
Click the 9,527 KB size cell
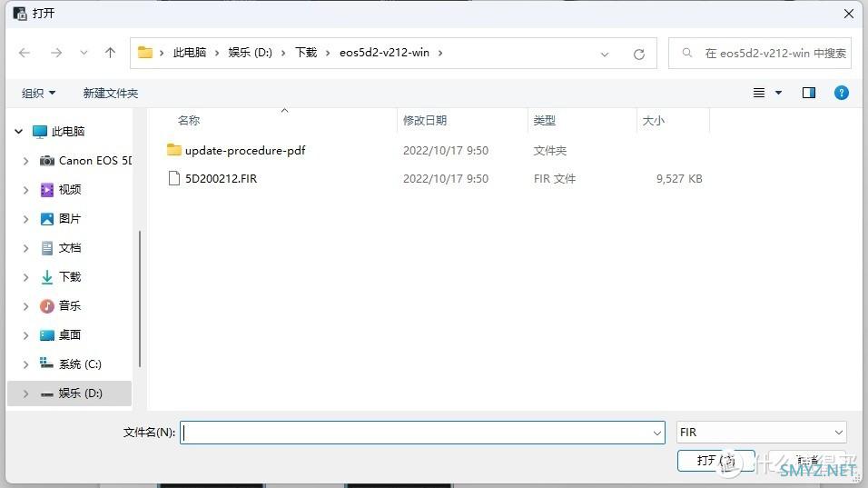point(679,178)
